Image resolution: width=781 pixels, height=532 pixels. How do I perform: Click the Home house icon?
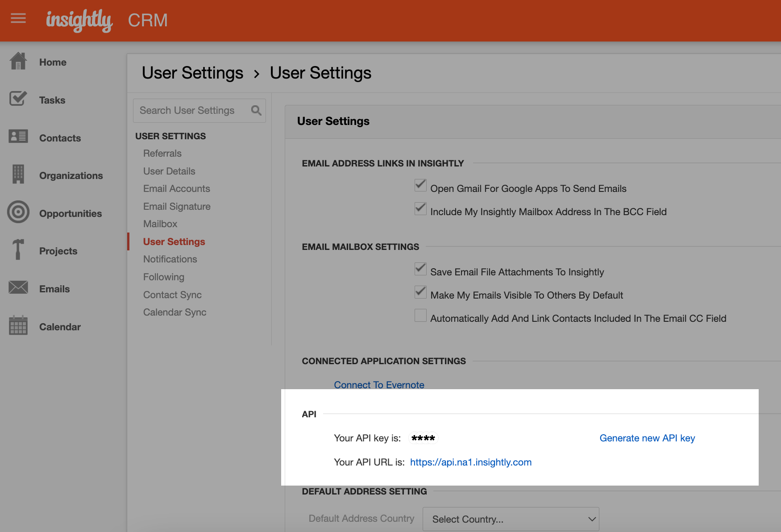coord(18,61)
